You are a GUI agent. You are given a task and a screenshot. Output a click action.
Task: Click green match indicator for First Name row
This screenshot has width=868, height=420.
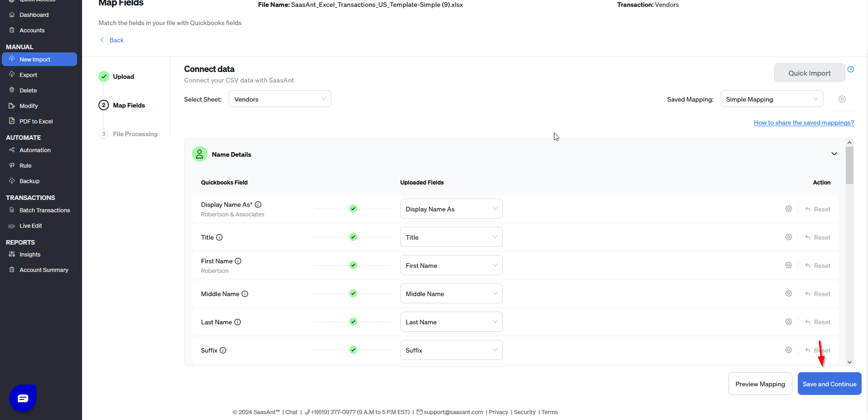(x=353, y=265)
